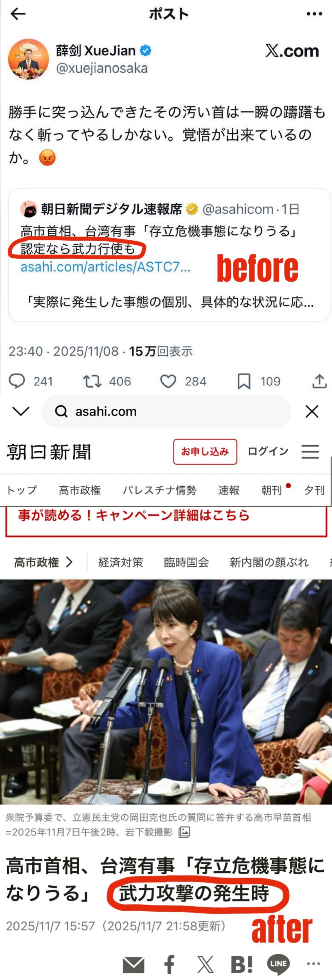Click the ログイン login link
Viewport: 332px width, 980px height.
coord(268,451)
